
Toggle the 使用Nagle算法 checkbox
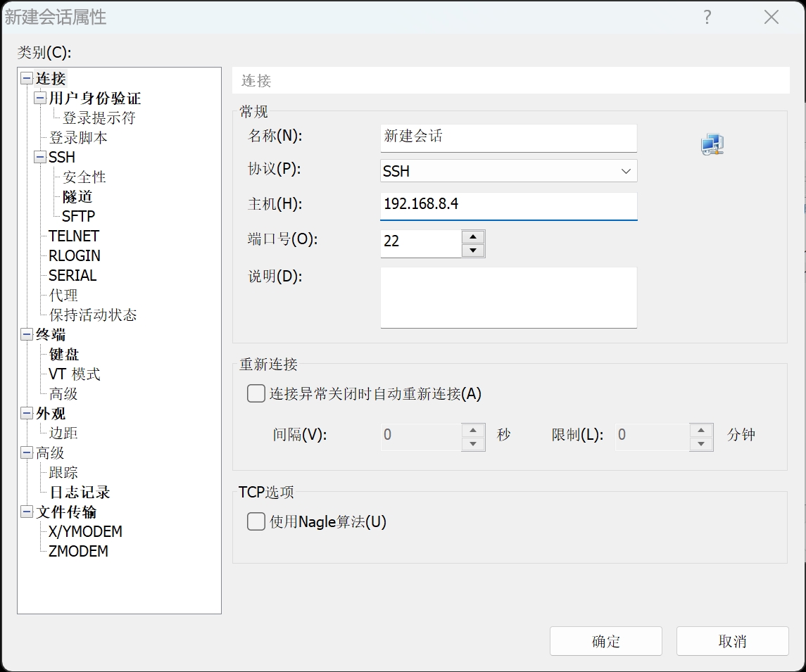256,521
